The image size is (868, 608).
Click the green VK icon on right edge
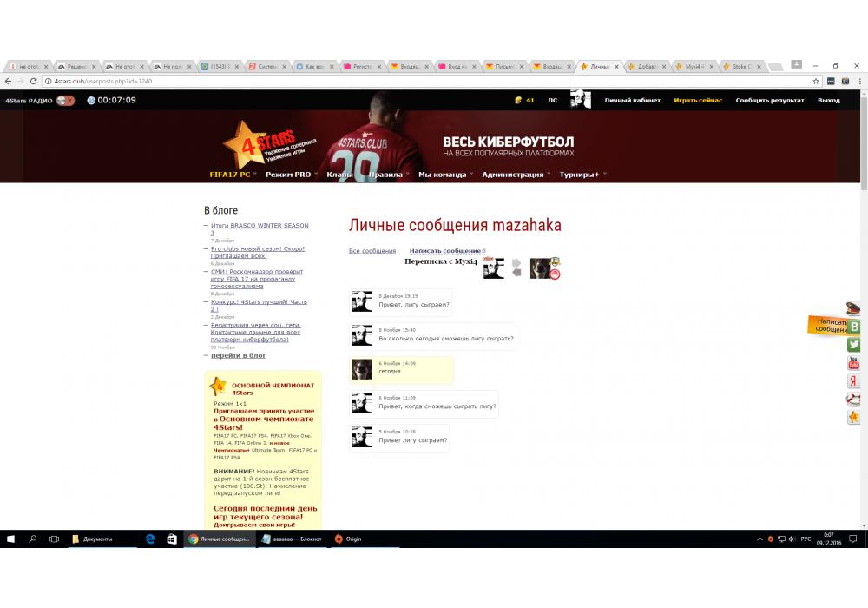[x=854, y=327]
